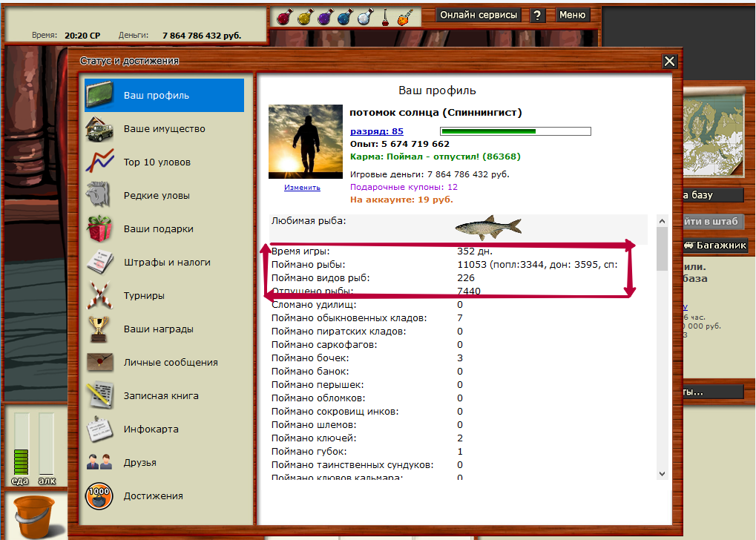
Task: Click the еда food level bar
Action: point(21,443)
